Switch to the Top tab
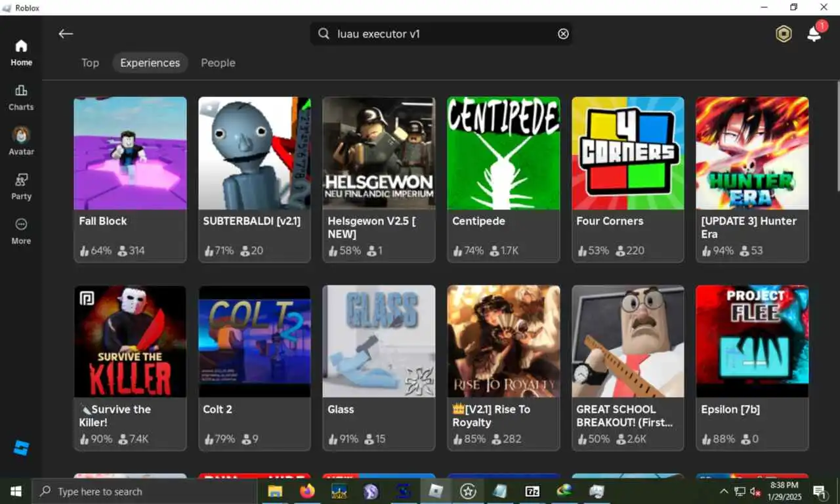Screen dimensions: 840x504 coord(90,63)
